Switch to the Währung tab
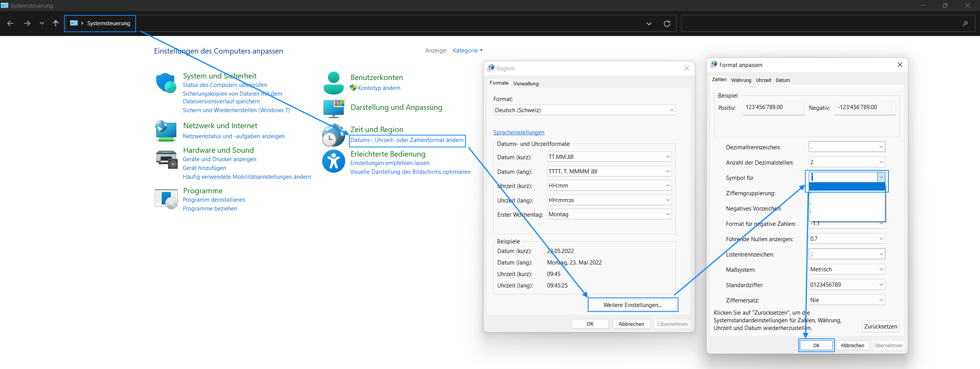This screenshot has height=369, width=980. [741, 80]
